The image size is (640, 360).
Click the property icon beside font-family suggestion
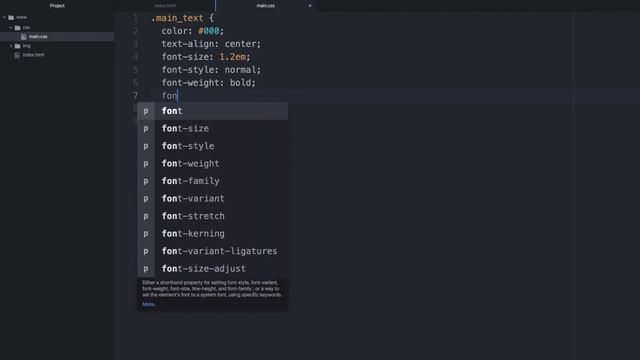[146, 181]
